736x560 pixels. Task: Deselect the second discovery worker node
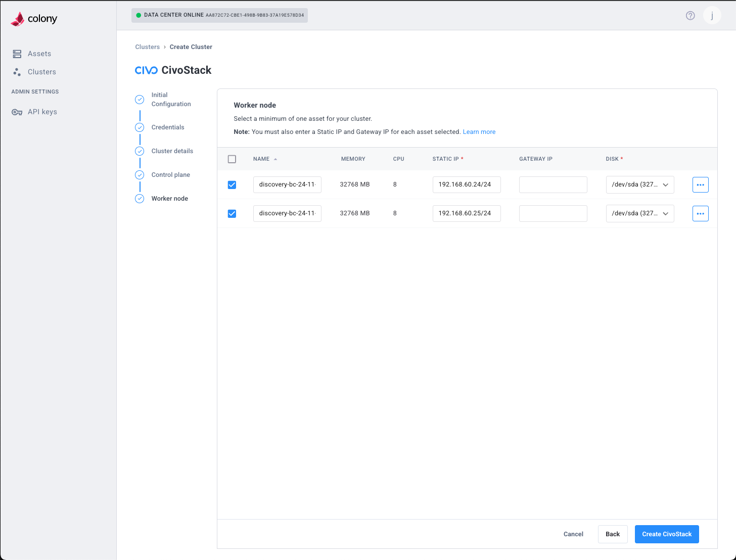pos(232,213)
